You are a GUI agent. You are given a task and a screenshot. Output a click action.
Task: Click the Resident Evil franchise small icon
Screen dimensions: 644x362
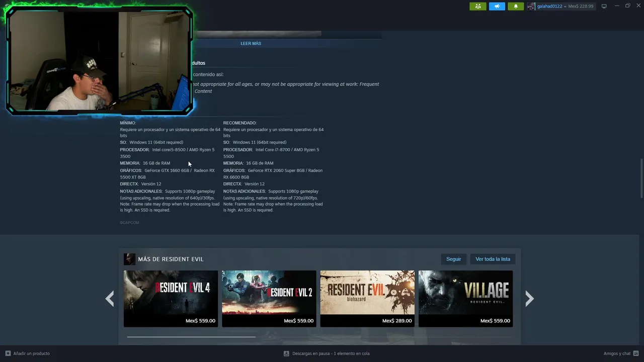129,259
